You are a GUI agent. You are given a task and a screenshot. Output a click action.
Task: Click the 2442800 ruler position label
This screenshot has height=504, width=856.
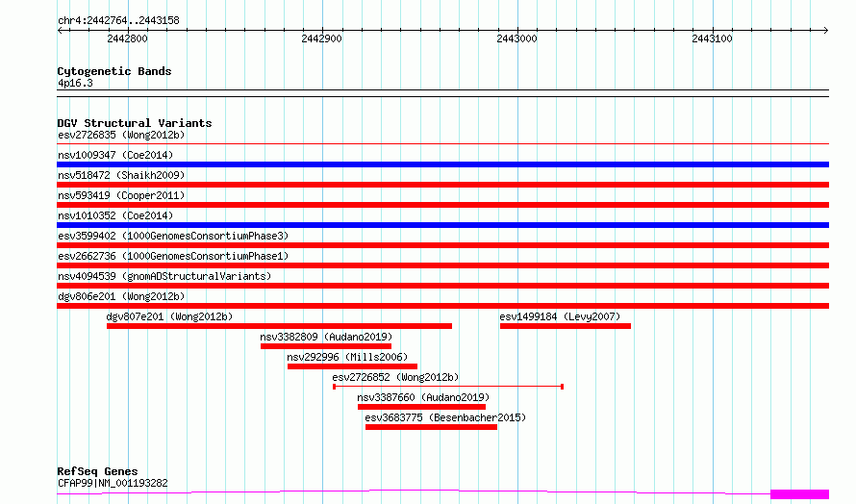click(127, 38)
